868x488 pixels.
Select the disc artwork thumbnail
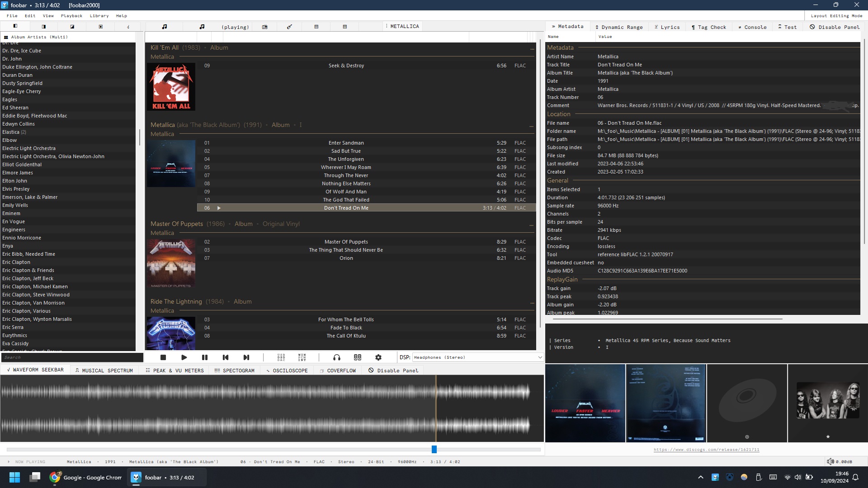(x=747, y=403)
